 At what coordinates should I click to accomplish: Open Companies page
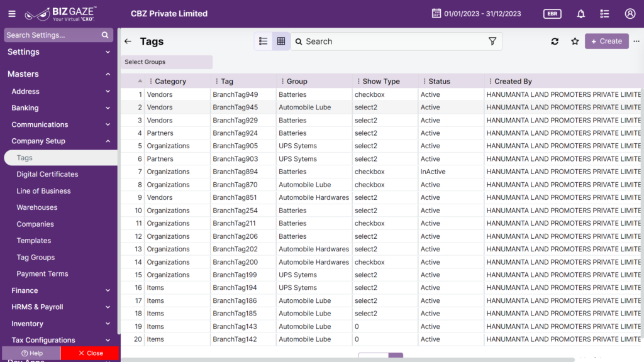click(35, 224)
